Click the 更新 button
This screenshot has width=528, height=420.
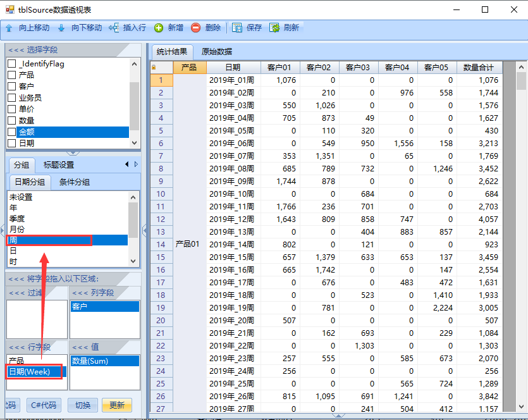117,405
